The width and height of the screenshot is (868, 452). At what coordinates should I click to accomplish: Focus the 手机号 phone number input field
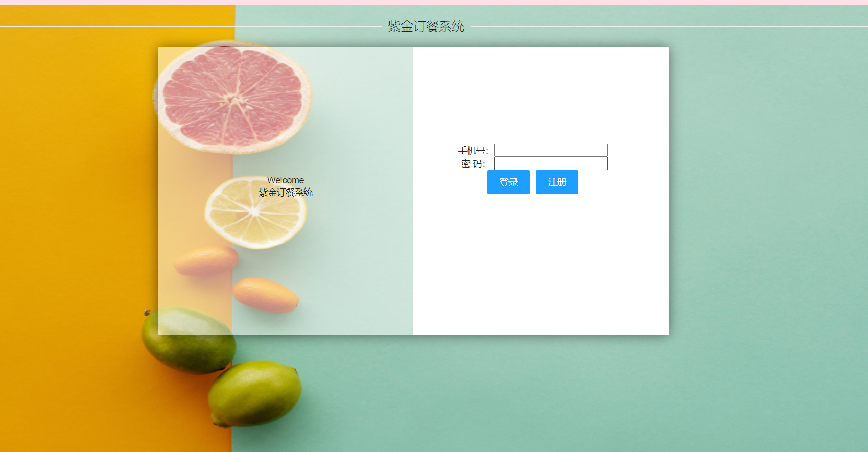[551, 150]
